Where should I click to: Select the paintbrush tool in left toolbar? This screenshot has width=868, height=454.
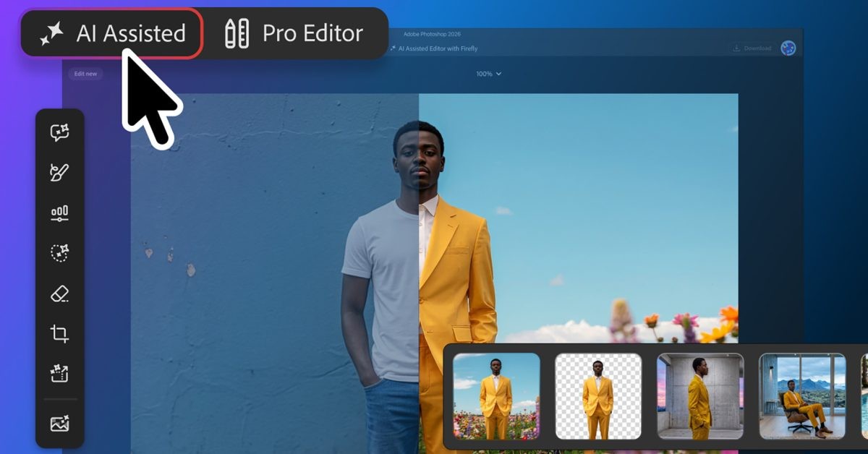click(59, 172)
